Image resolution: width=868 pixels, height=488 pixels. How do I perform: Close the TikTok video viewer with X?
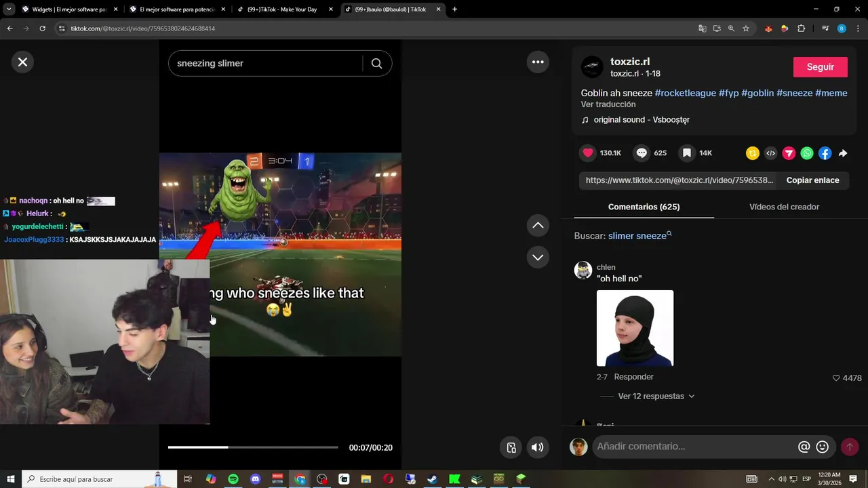click(22, 62)
